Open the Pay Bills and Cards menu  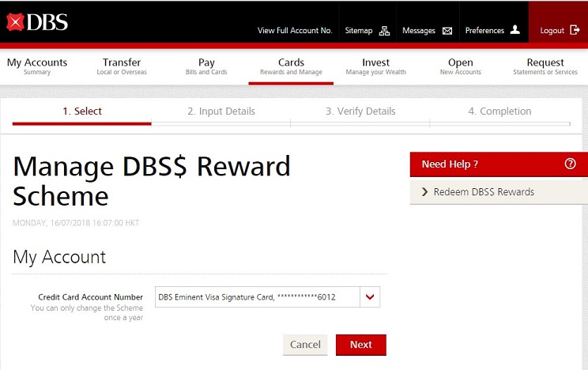click(x=206, y=66)
